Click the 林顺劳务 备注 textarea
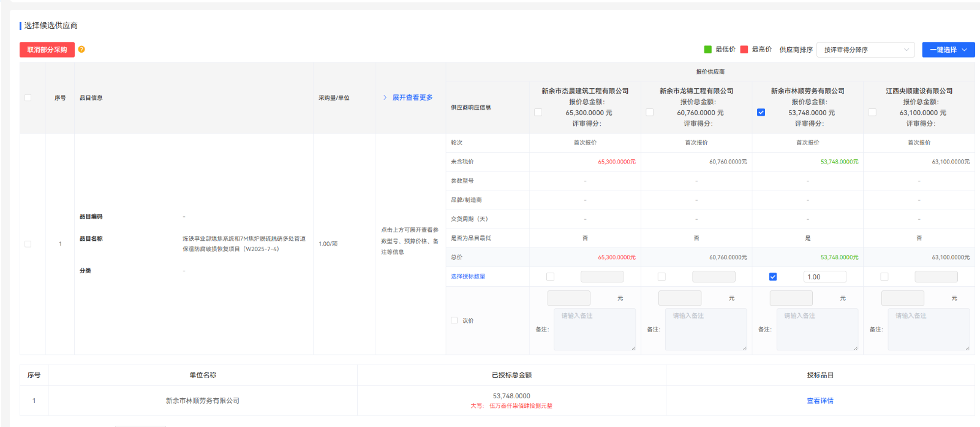 coord(818,330)
